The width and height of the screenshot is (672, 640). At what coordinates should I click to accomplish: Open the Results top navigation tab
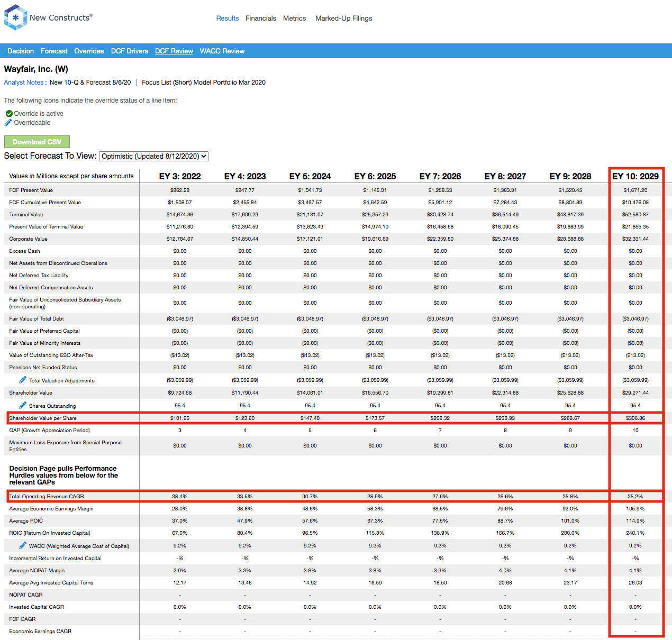[x=228, y=18]
